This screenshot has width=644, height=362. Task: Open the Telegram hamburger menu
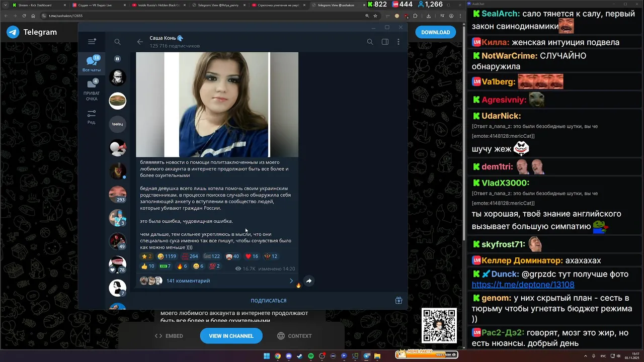[92, 42]
